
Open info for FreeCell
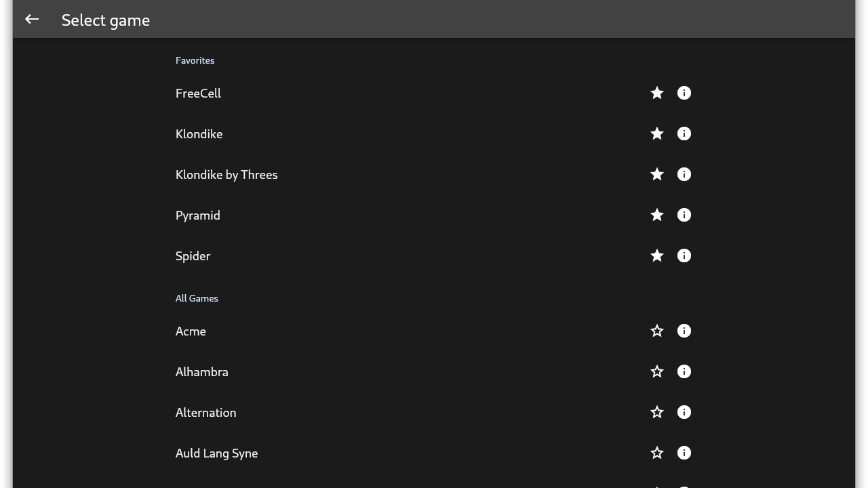click(x=684, y=93)
